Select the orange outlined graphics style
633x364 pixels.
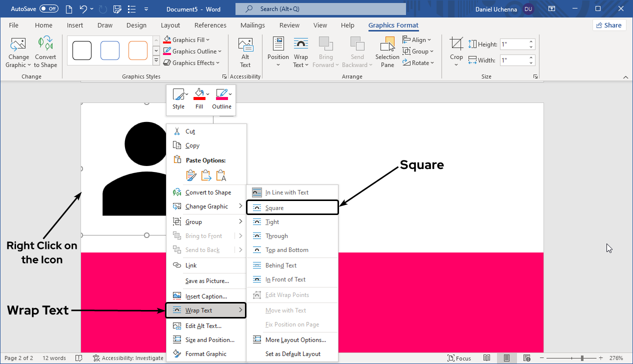[x=138, y=50]
